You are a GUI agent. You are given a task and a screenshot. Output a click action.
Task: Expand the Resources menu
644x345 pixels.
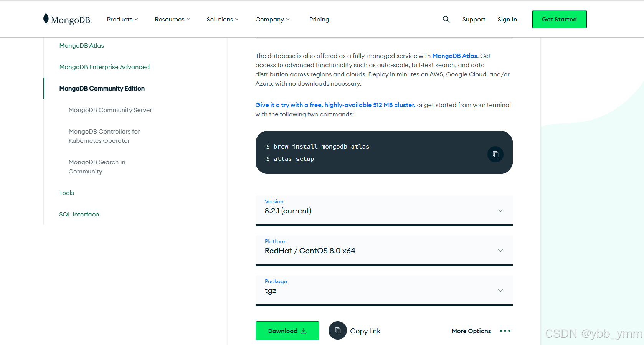coord(172,19)
